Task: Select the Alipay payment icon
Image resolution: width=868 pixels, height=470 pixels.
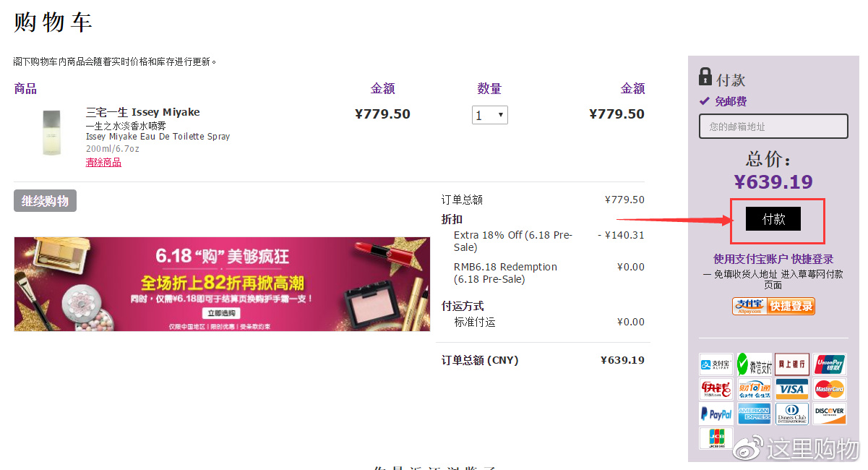Action: [x=716, y=364]
